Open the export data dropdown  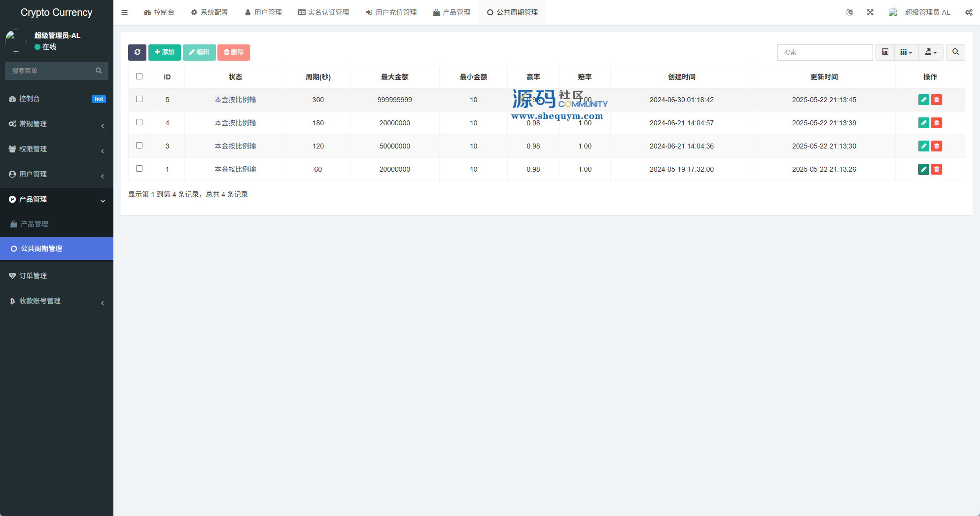[931, 52]
